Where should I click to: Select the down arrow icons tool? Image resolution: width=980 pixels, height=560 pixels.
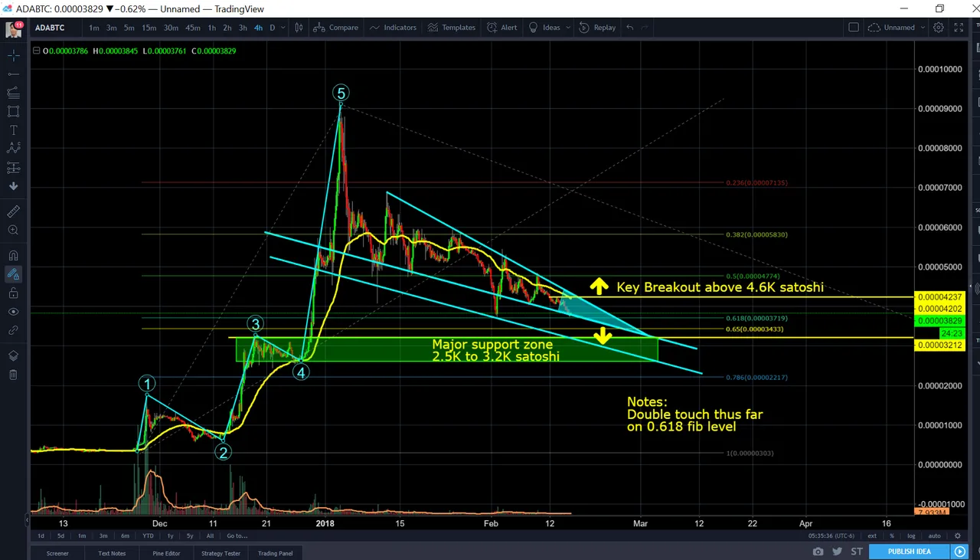tap(13, 186)
